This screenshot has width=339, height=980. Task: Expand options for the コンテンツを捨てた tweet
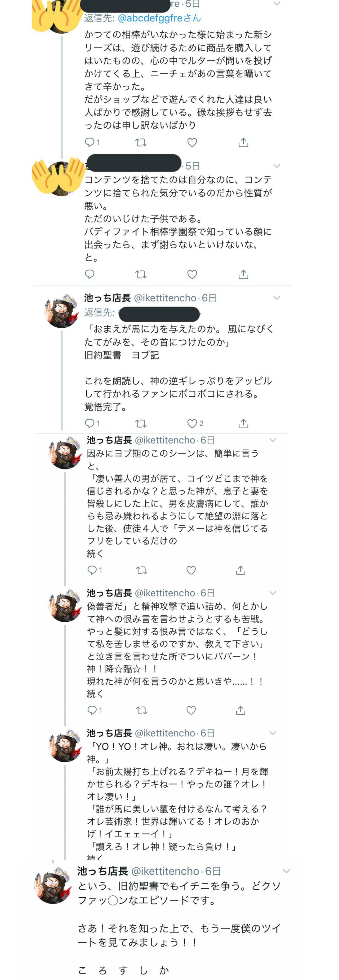click(x=277, y=166)
